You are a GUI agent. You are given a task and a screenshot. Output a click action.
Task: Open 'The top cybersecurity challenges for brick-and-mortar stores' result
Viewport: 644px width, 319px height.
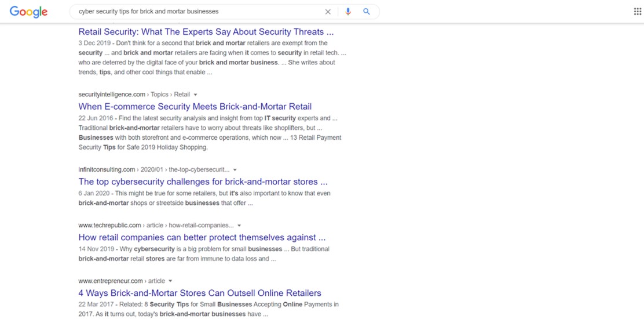(203, 182)
